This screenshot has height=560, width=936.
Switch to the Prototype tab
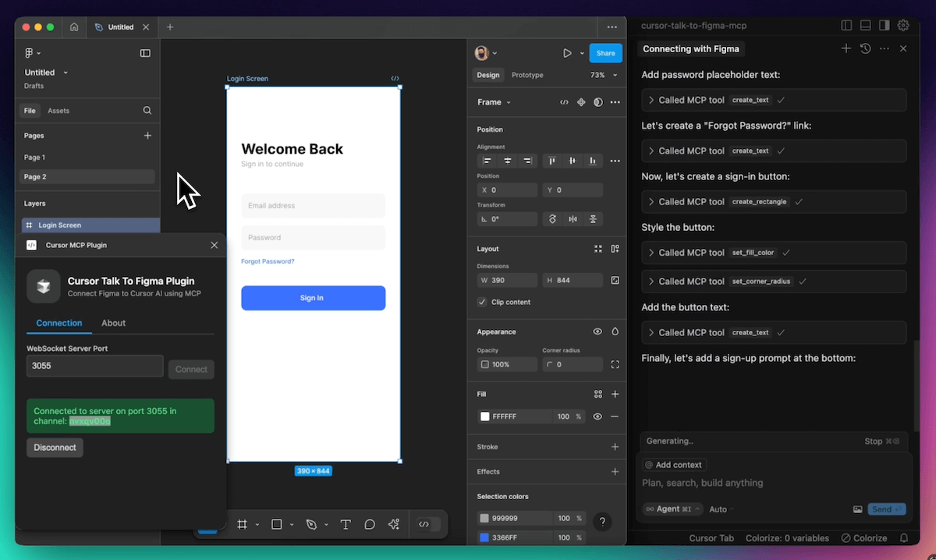click(527, 76)
